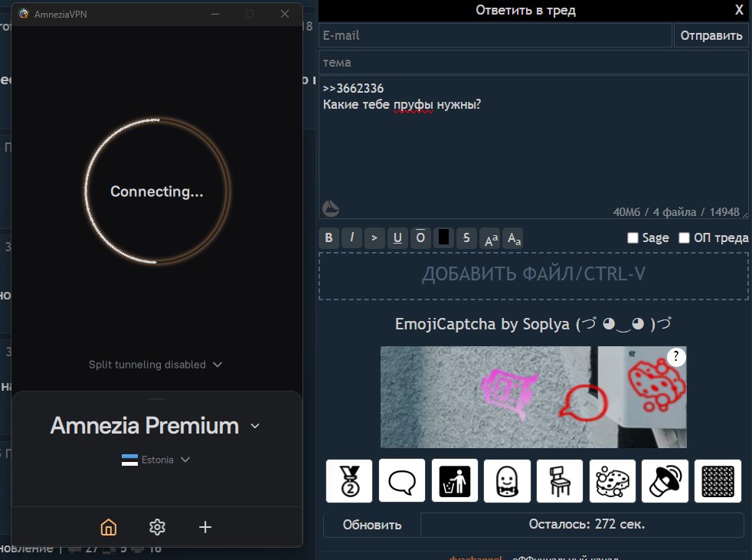Open AmneziaVPN settings gear tab
Viewport: 752px width, 560px height.
[157, 527]
